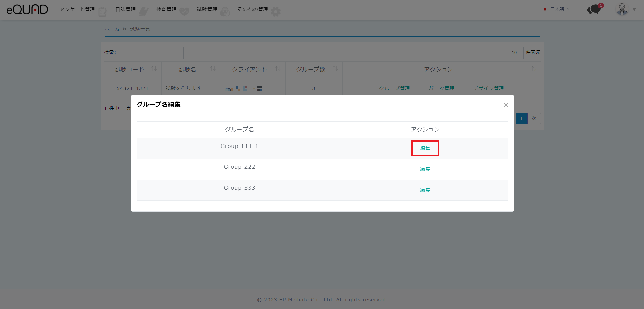Go to ホーム breadcrumb link

click(x=112, y=29)
